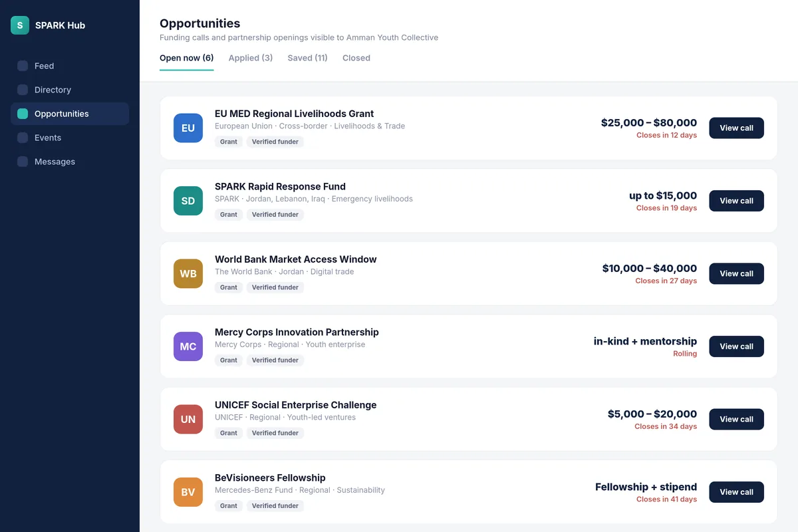Viewport: 798px width, 532px height.
Task: Click Verified funder tag on SPARK Rapid Response card
Action: [275, 215]
